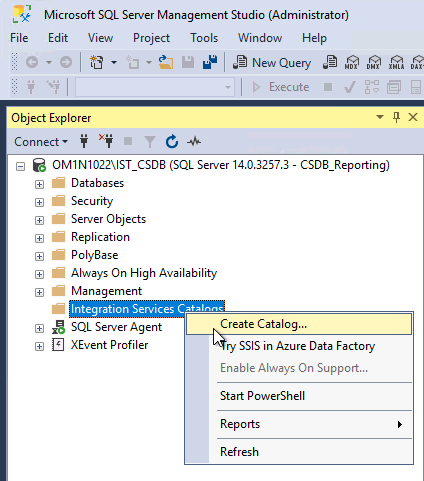Image resolution: width=424 pixels, height=481 pixels.
Task: Choose Start PowerShell from context menu
Action: tap(299, 396)
